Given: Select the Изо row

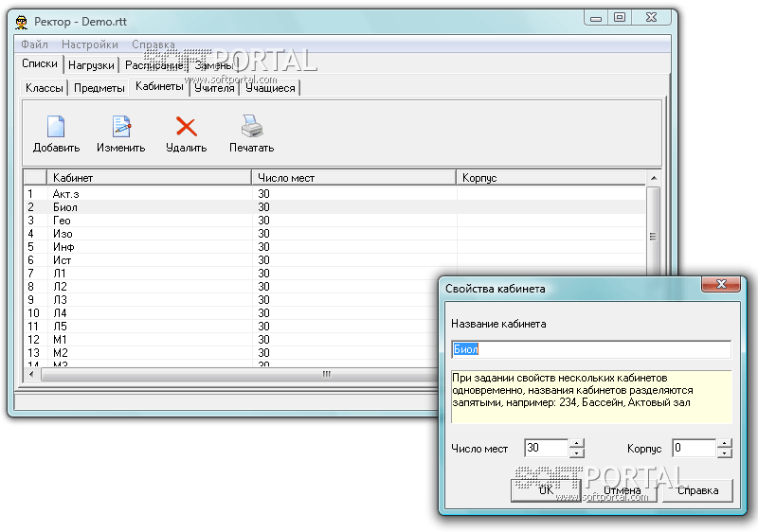Looking at the screenshot, I should (334, 234).
